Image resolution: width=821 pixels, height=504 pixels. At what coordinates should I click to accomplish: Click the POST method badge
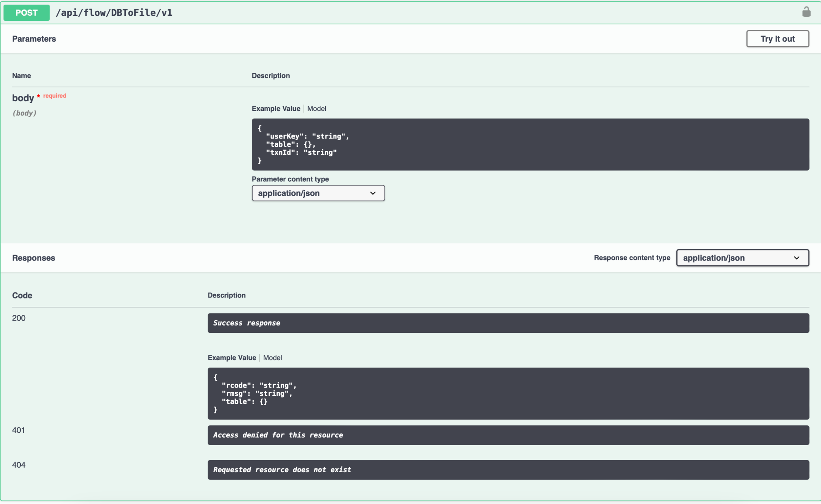coord(26,13)
